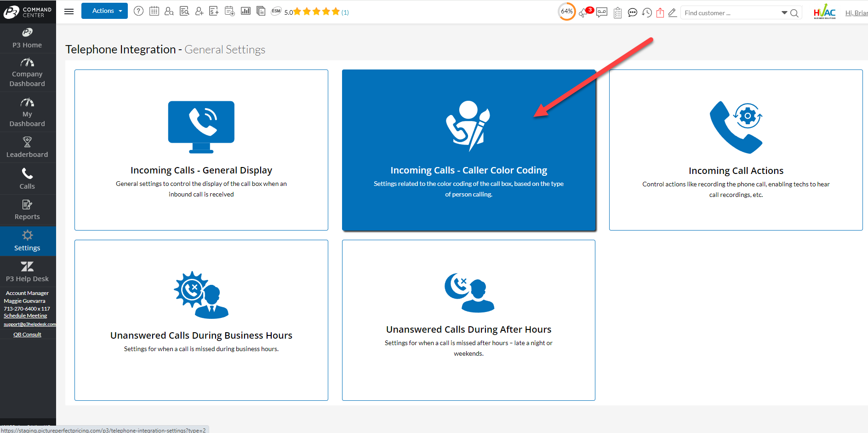Open the calendar schedule icon
This screenshot has height=433, width=868.
(154, 11)
